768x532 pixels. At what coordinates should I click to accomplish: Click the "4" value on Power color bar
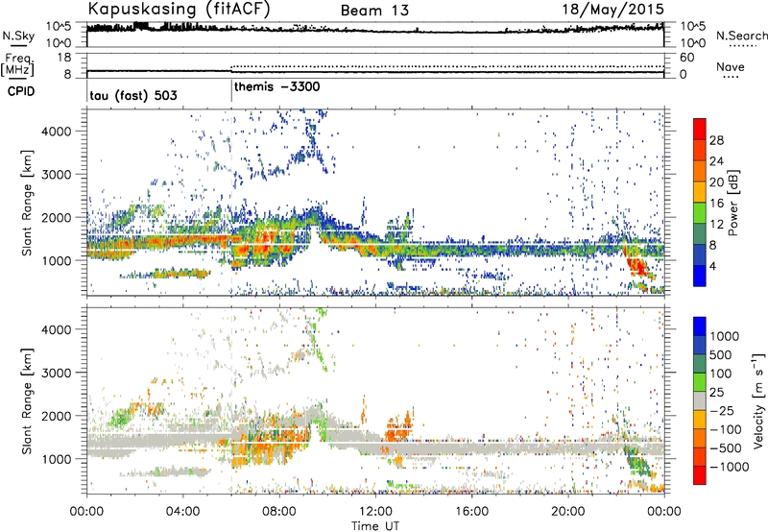(x=713, y=266)
